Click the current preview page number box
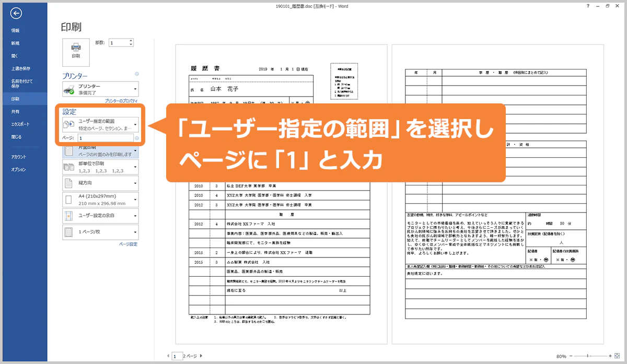Viewport: 627px width, 364px height. click(x=177, y=356)
